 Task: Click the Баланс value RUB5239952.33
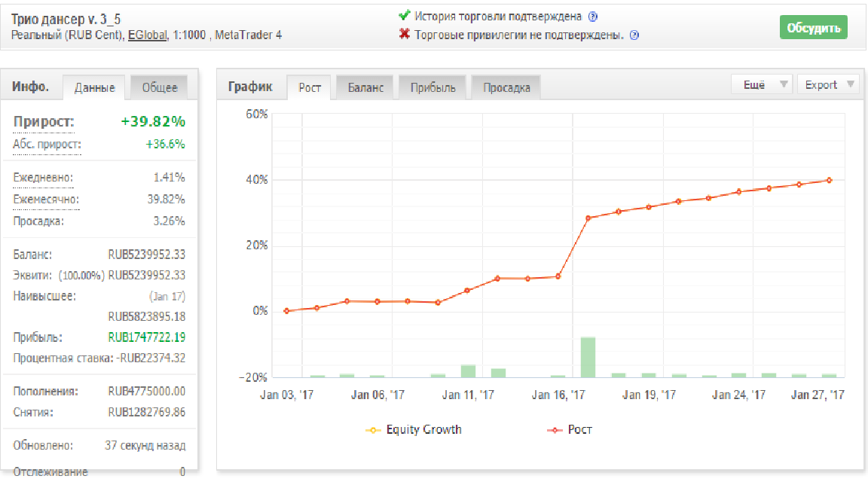coord(147,255)
